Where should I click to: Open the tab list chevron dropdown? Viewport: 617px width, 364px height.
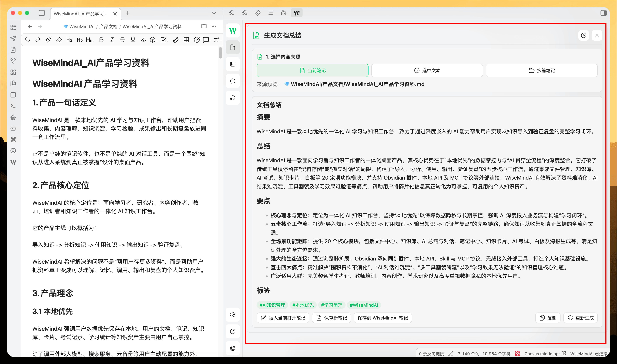click(214, 13)
